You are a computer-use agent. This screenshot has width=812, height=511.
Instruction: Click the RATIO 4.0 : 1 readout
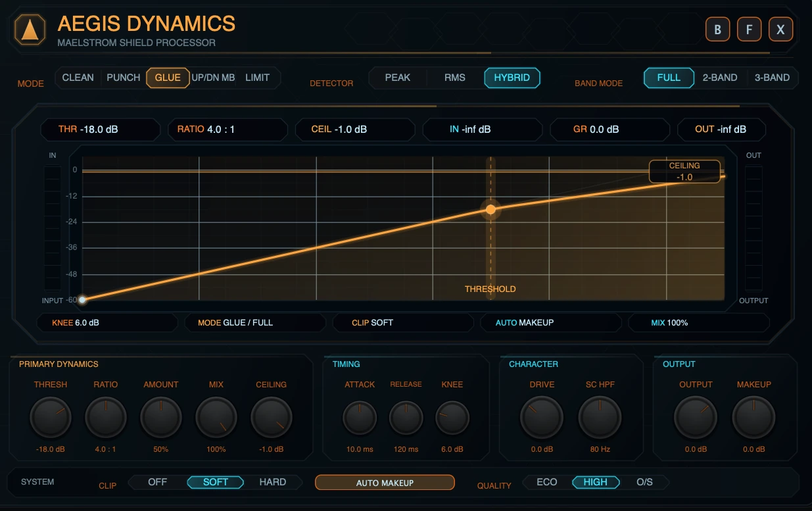click(x=227, y=130)
